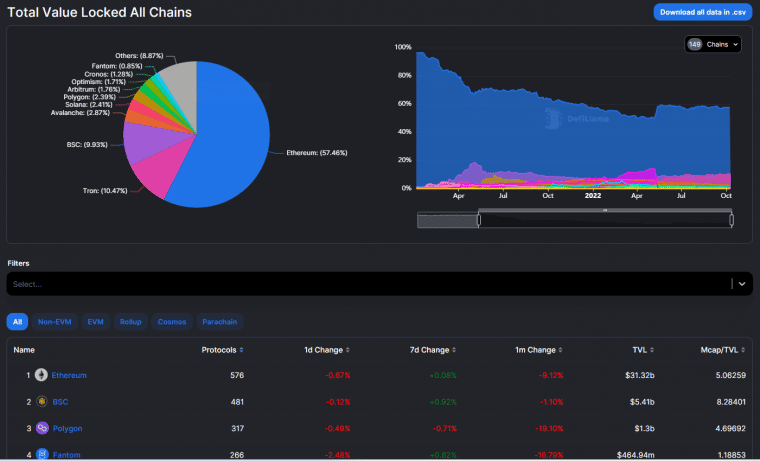Image resolution: width=760 pixels, height=461 pixels.
Task: Click the top grip bar of the range slider
Action: click(605, 210)
